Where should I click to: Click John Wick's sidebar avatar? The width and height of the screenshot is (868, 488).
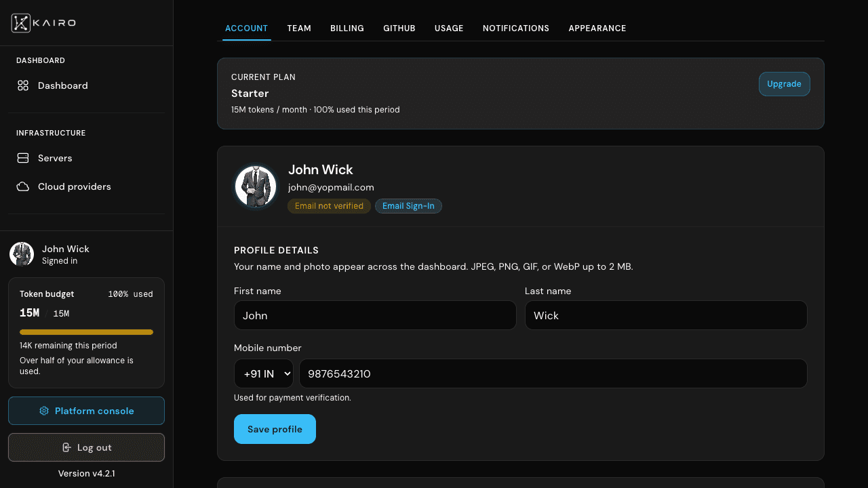(22, 254)
